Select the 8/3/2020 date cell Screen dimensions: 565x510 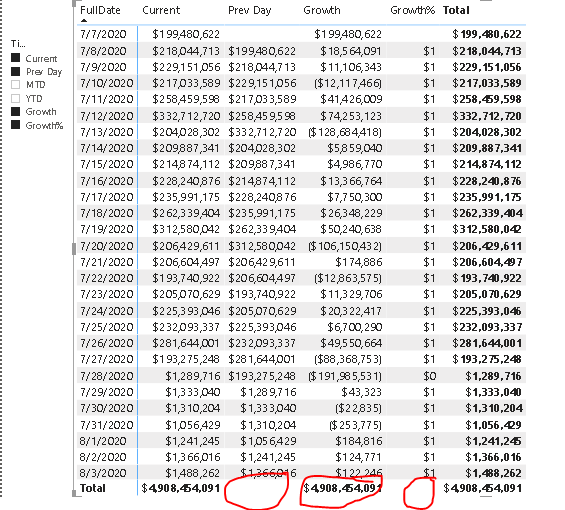pyautogui.click(x=103, y=473)
